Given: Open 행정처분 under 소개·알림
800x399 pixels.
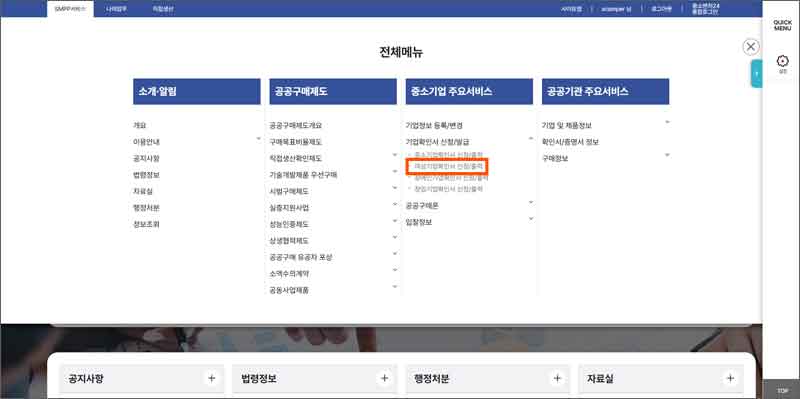Looking at the screenshot, I should pyautogui.click(x=146, y=208).
